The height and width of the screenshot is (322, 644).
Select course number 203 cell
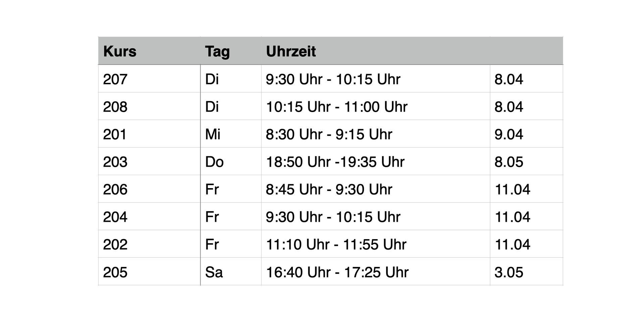[149, 161]
